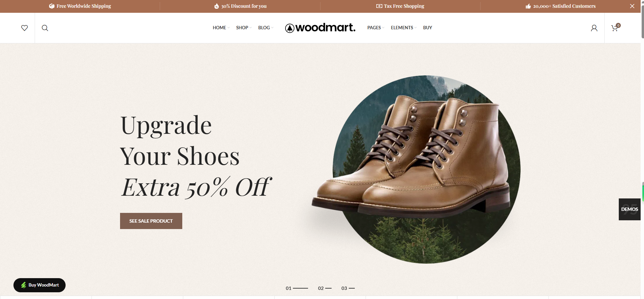Screen dimensions: 644x299
Task: Expand the SHOP menu dropdown
Action: tap(244, 28)
